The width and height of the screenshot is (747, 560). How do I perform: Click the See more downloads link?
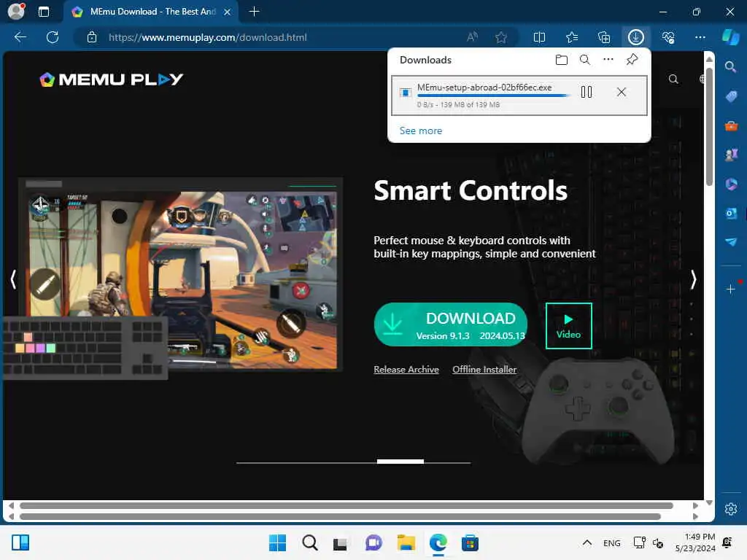pyautogui.click(x=421, y=131)
